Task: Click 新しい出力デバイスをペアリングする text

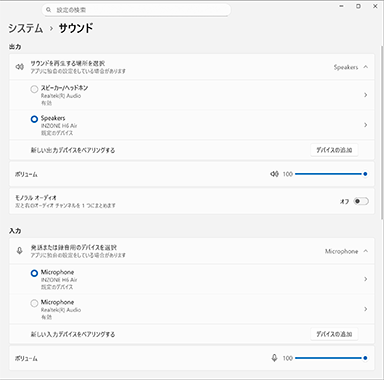Action: (x=73, y=150)
